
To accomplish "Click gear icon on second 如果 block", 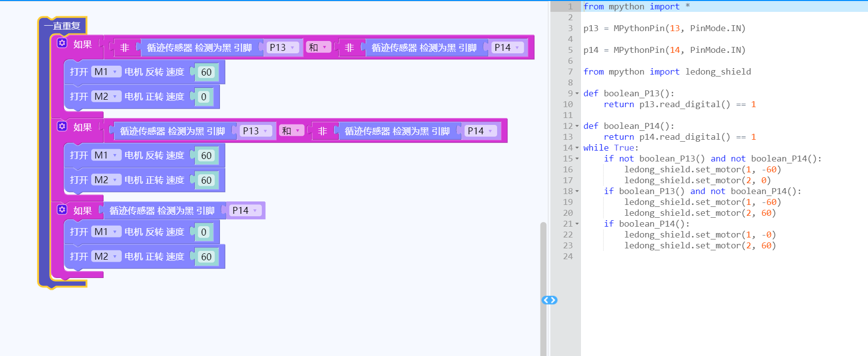I will coord(62,126).
